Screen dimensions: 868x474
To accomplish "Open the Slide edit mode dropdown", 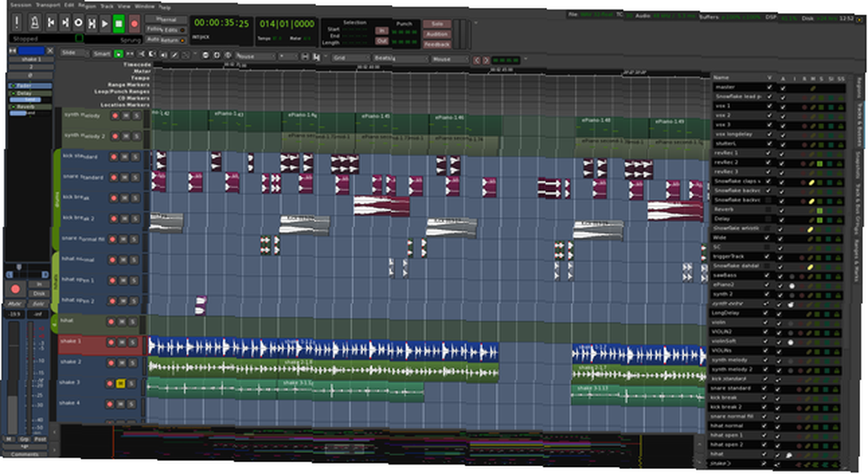I will tap(74, 53).
